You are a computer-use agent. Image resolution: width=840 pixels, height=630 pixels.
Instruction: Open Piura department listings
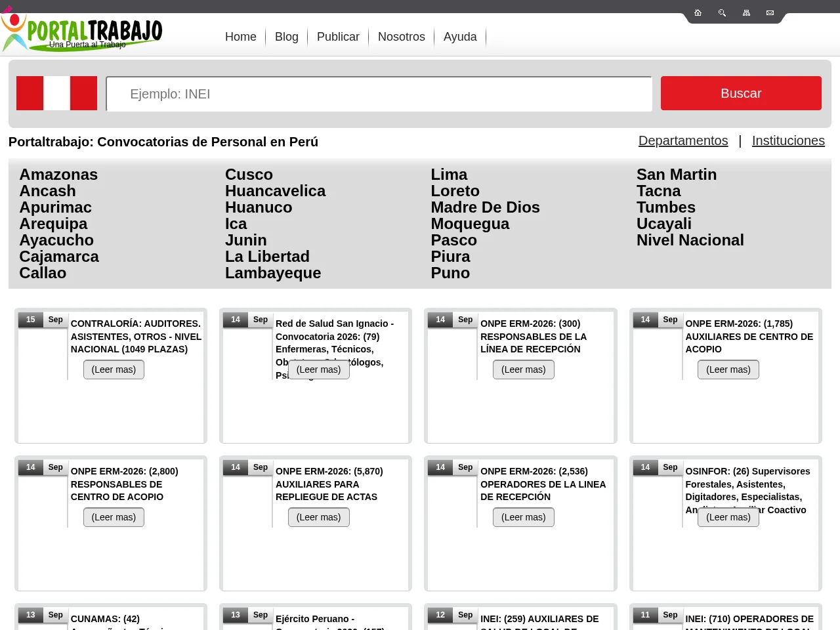450,257
